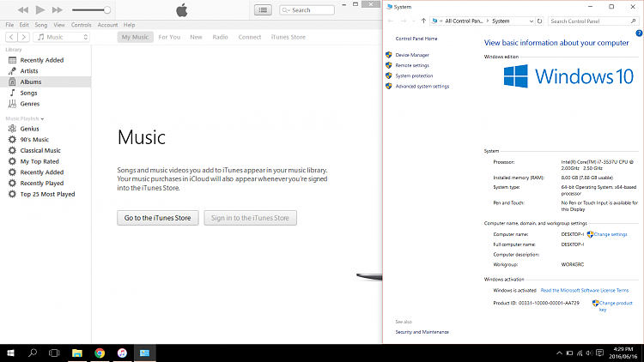The image size is (644, 362).
Task: Go forward with iTunes forward arrow
Action: pyautogui.click(x=24, y=37)
